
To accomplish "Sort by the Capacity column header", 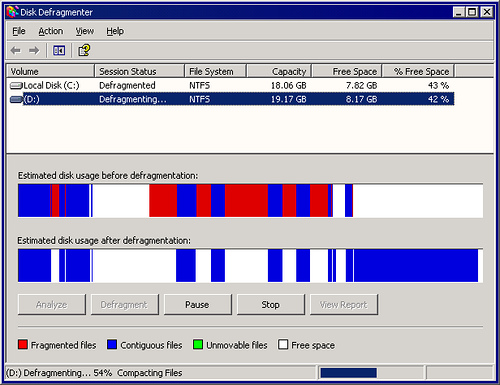I will tap(279, 71).
